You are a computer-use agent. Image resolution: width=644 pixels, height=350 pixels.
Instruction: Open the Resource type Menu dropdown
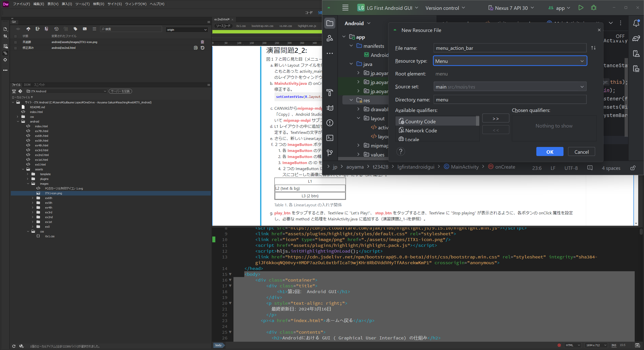point(510,61)
